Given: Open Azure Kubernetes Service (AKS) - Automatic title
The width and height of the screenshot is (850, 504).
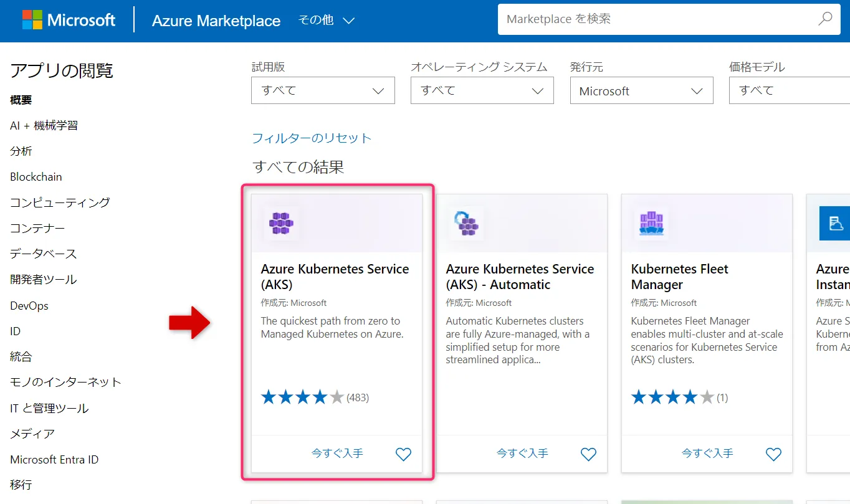Looking at the screenshot, I should [x=520, y=277].
